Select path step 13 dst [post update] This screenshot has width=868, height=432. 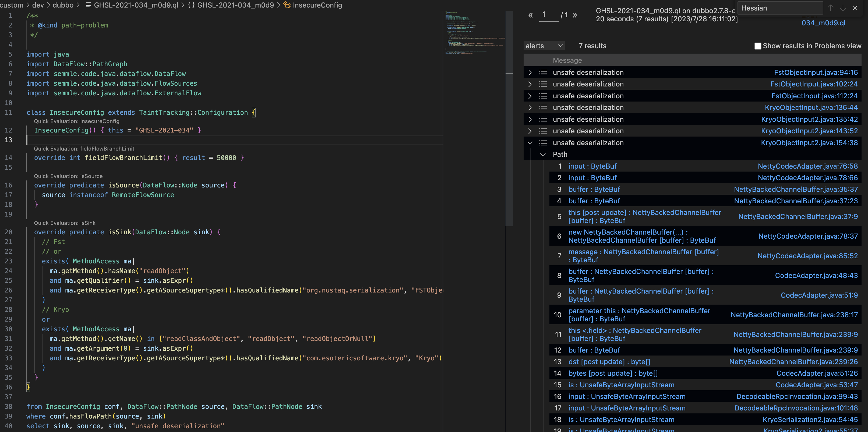(x=609, y=362)
